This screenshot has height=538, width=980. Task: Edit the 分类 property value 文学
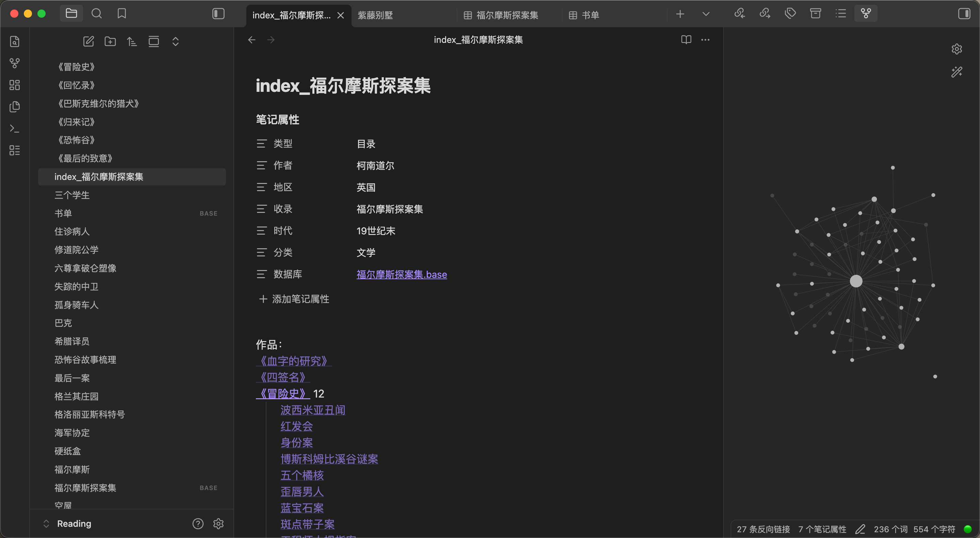pos(366,253)
